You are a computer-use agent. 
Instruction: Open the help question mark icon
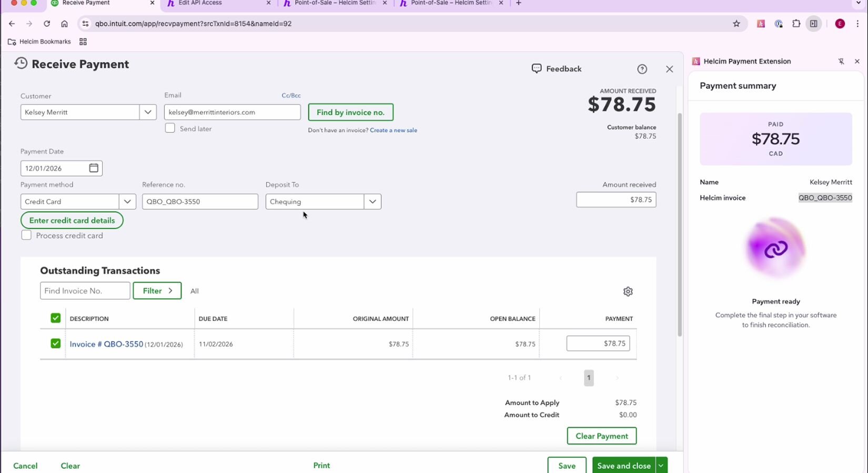(642, 69)
